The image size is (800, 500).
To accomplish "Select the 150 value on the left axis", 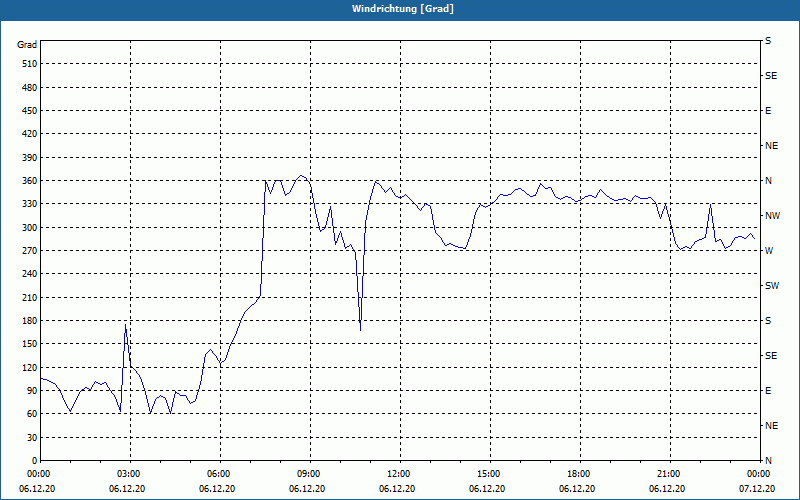I will (x=30, y=344).
